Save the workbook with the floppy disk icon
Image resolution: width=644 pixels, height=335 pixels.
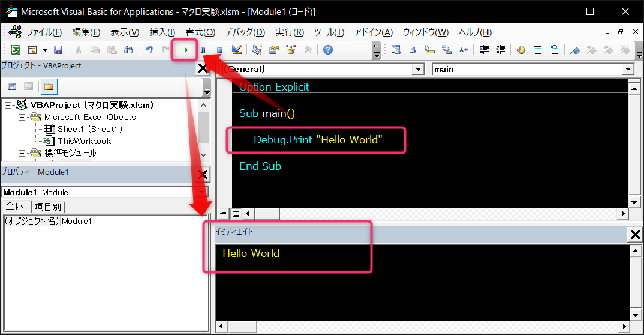coord(58,50)
